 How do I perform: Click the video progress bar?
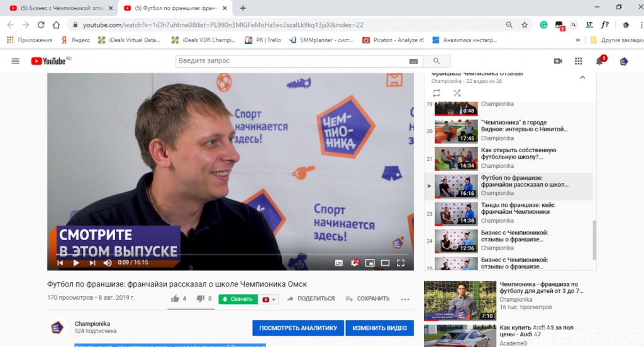(230, 255)
